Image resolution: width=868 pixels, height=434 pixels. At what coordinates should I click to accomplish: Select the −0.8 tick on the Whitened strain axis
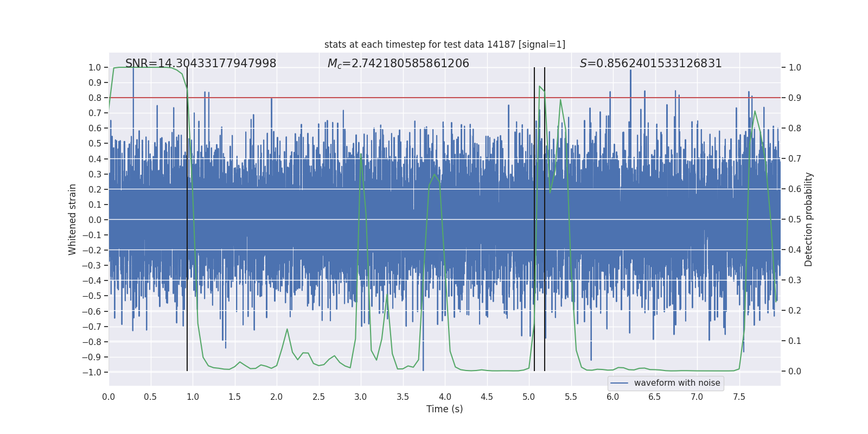click(92, 342)
